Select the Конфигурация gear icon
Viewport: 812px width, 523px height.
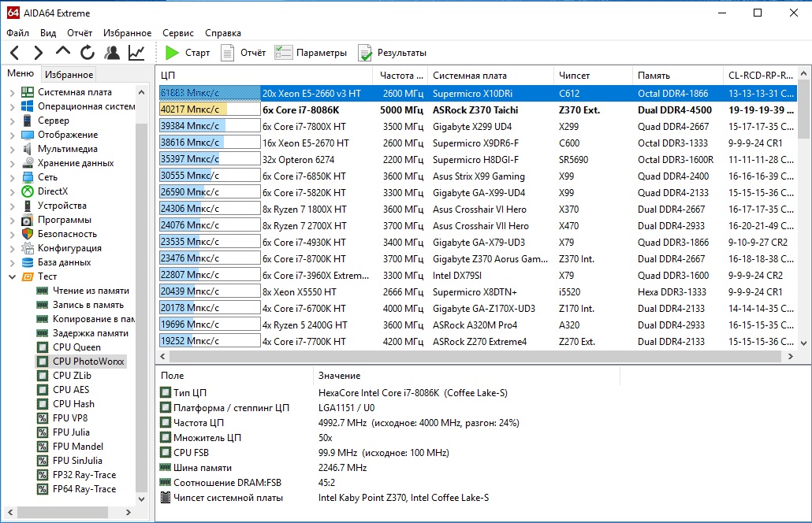(x=28, y=248)
